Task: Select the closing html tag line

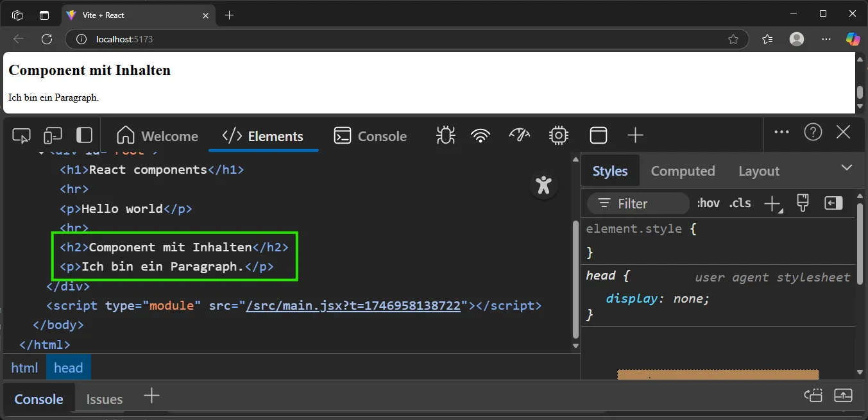Action: click(x=45, y=344)
